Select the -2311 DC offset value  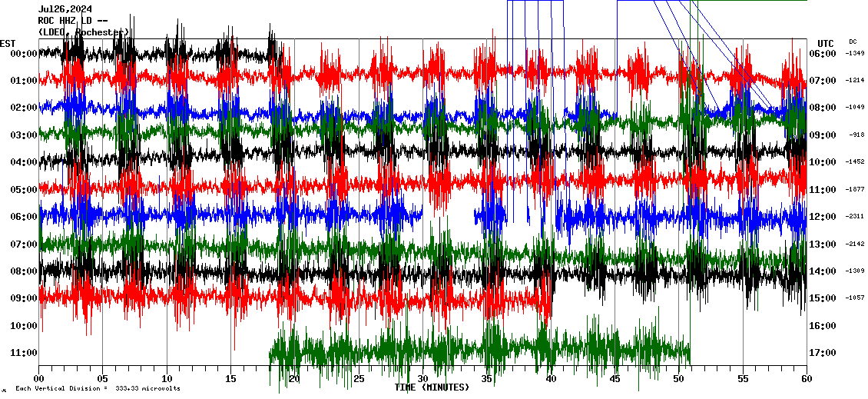pyautogui.click(x=855, y=217)
